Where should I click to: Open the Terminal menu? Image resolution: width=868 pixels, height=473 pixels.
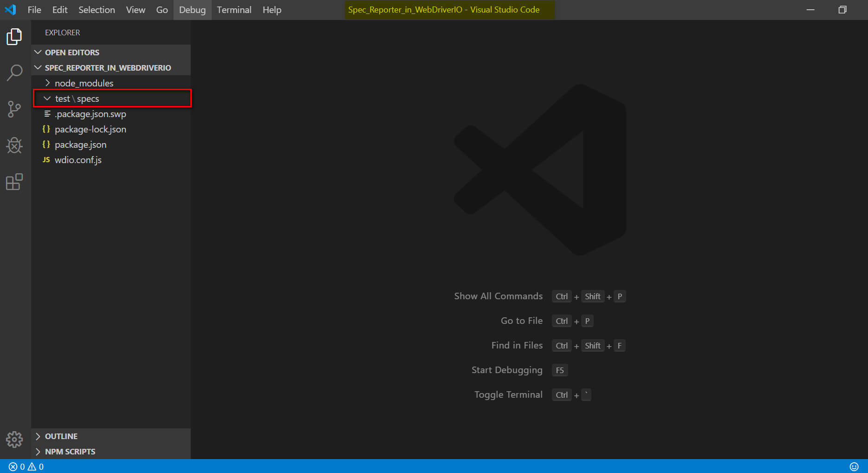234,10
